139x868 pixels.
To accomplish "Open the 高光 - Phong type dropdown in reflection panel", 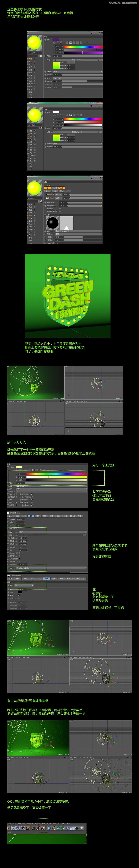I will click(79, 231).
